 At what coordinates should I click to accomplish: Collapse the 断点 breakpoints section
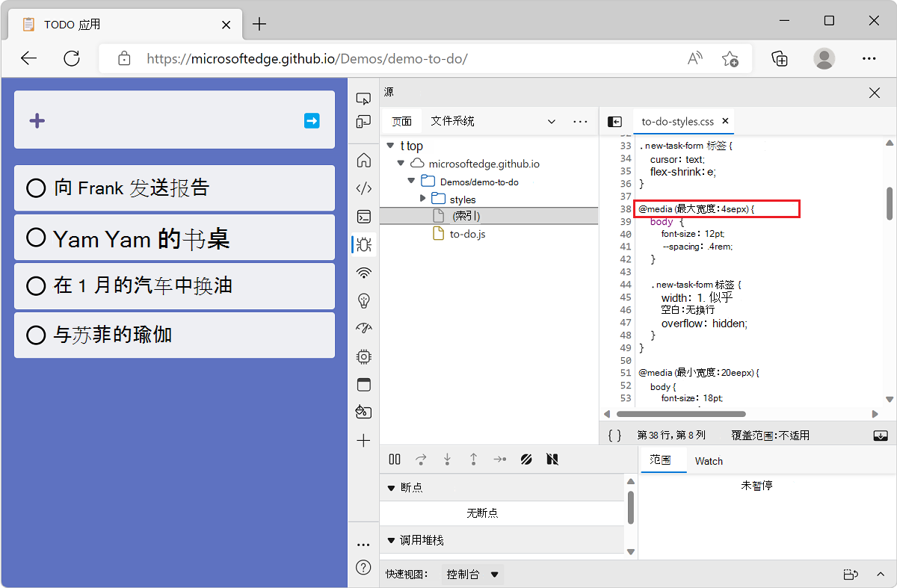pos(392,488)
